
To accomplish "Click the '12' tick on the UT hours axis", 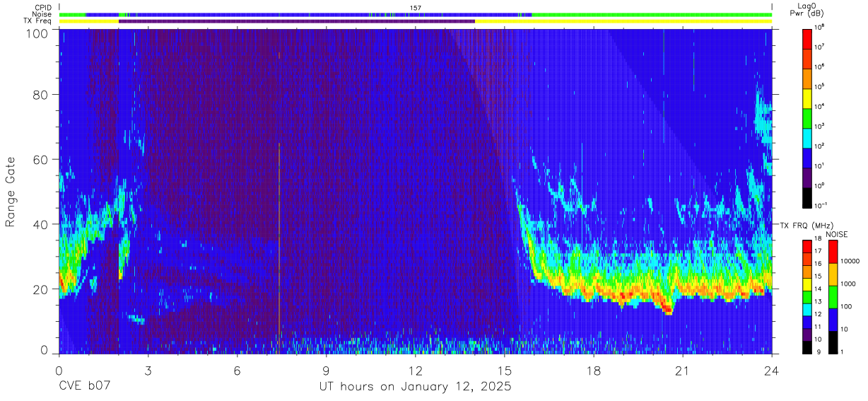I will point(416,371).
